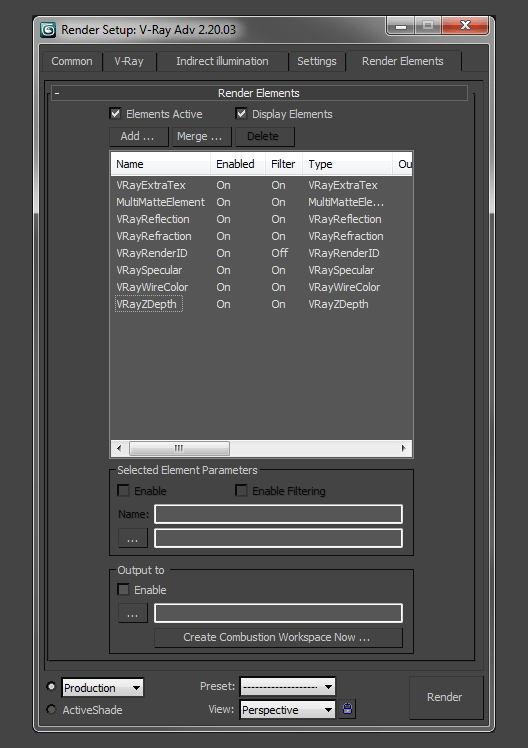Viewport: 528px width, 748px height.
Task: Go to the Indirect illumination tab
Action: 222,61
